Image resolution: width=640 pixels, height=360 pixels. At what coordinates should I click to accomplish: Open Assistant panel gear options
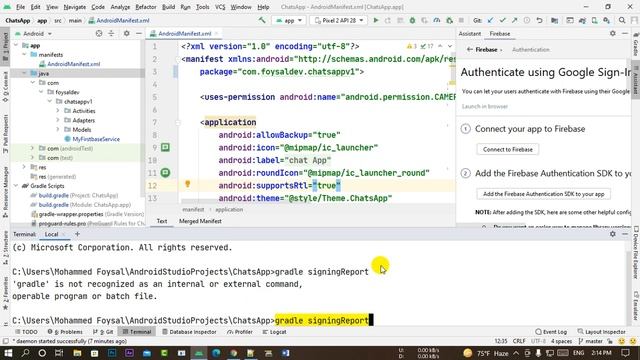(613, 33)
